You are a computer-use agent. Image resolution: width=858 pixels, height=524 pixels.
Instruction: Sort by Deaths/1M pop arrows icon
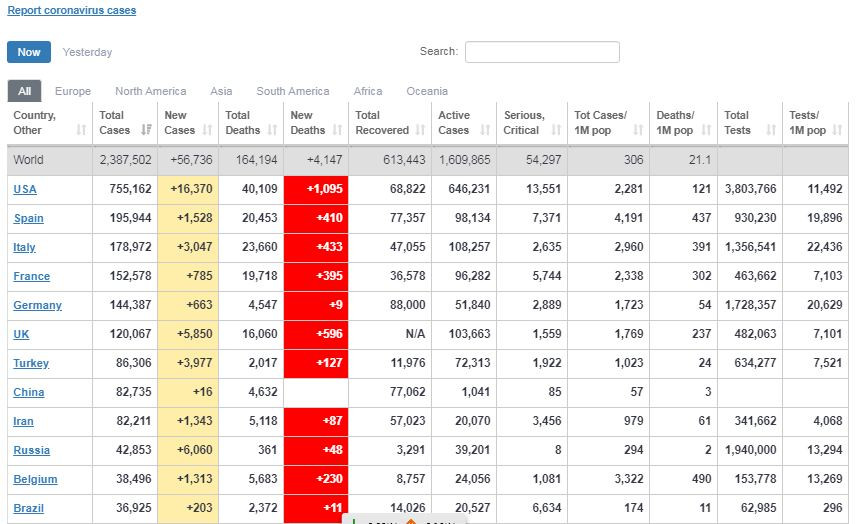click(x=706, y=130)
